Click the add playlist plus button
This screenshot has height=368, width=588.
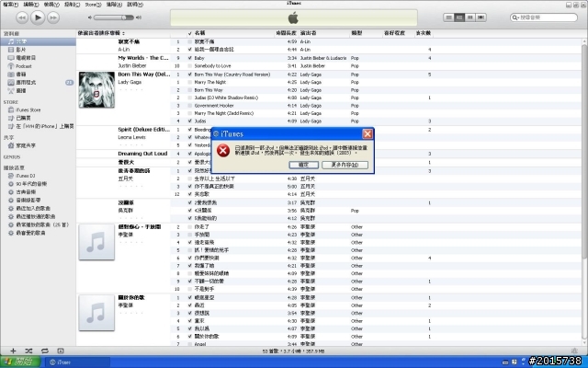point(13,351)
